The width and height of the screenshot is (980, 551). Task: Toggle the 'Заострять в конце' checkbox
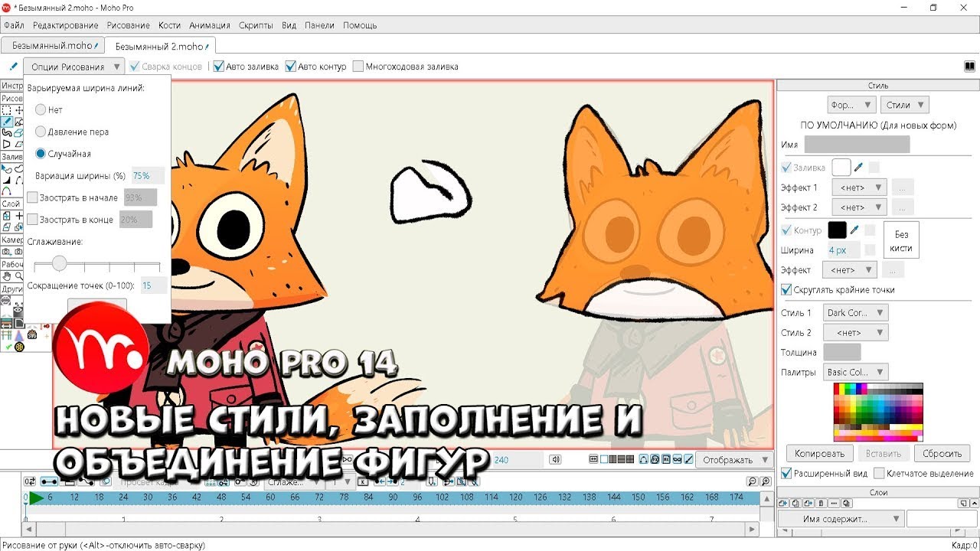coord(32,220)
